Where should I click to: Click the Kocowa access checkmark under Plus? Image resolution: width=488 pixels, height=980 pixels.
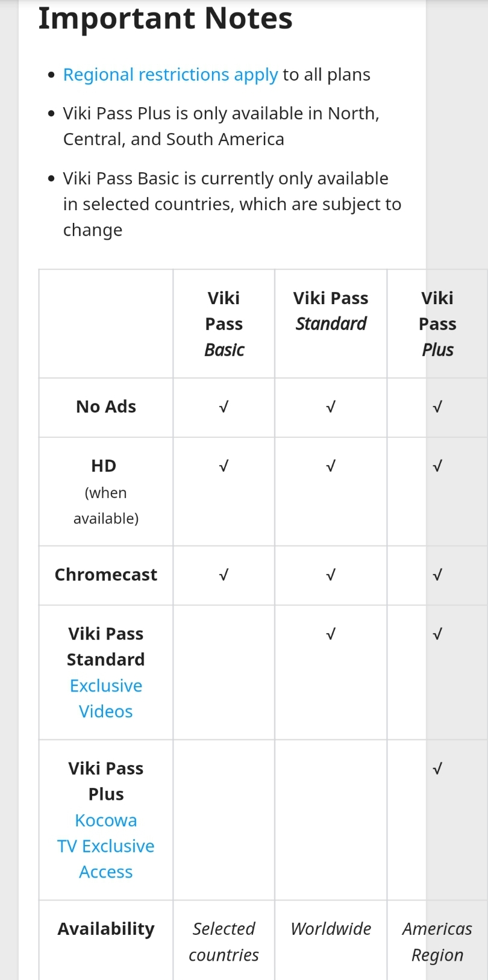click(437, 769)
